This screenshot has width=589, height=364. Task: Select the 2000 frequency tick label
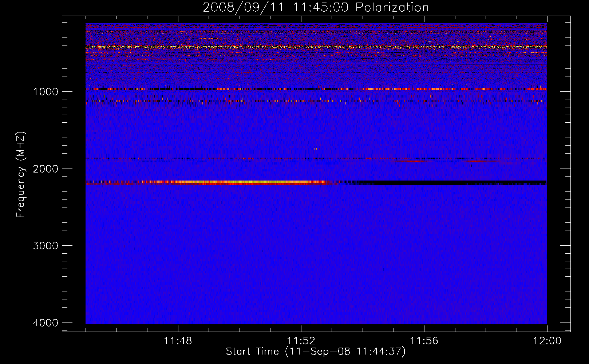pyautogui.click(x=46, y=169)
